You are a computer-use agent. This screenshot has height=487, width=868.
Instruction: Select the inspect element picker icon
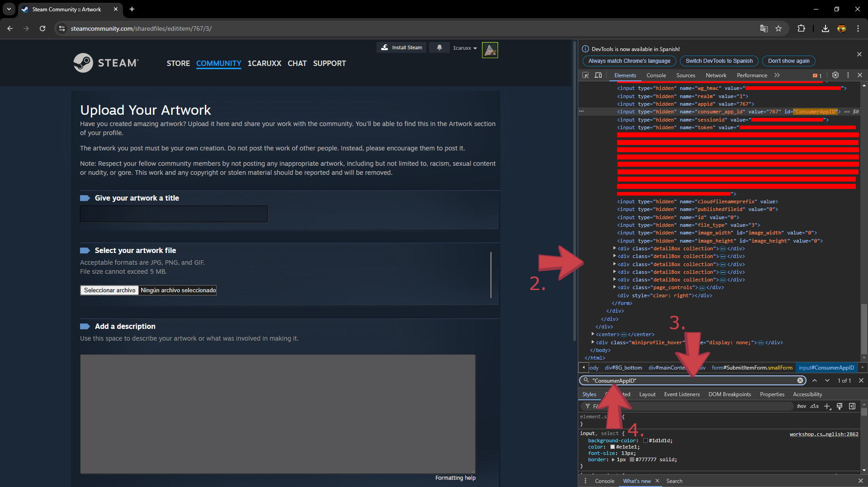pos(585,75)
